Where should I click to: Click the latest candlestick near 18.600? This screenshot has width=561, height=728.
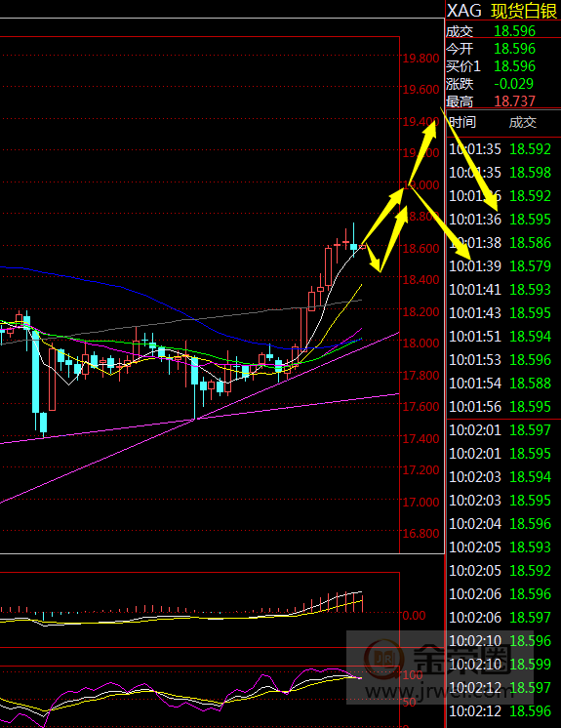(362, 247)
